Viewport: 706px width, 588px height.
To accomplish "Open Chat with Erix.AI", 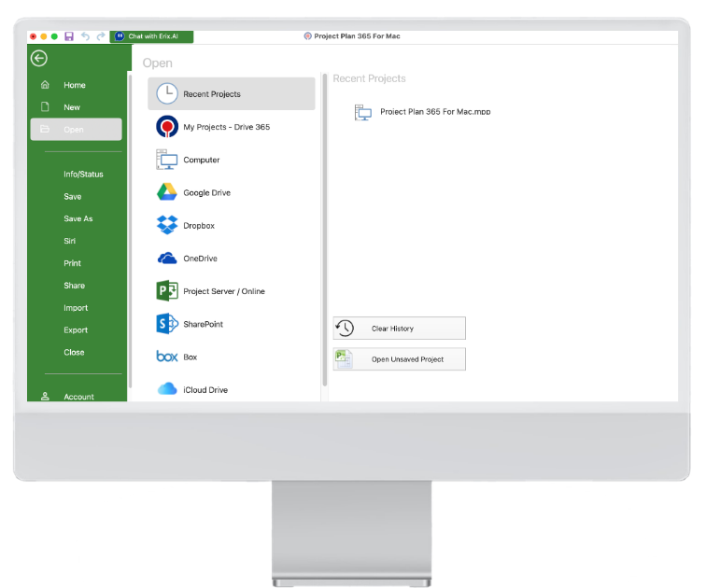I will [151, 36].
